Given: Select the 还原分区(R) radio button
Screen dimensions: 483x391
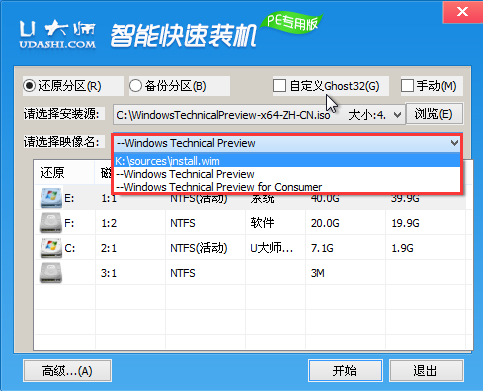Looking at the screenshot, I should point(30,86).
